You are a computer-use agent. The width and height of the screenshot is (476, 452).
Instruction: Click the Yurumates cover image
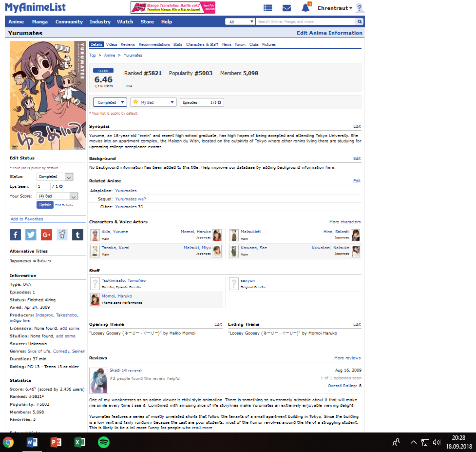pos(47,95)
